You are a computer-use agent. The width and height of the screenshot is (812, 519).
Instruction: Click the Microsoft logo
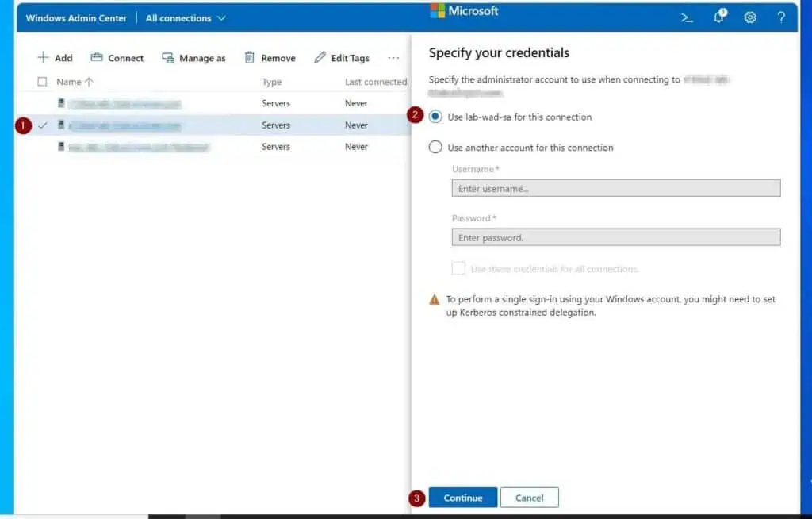pos(464,11)
